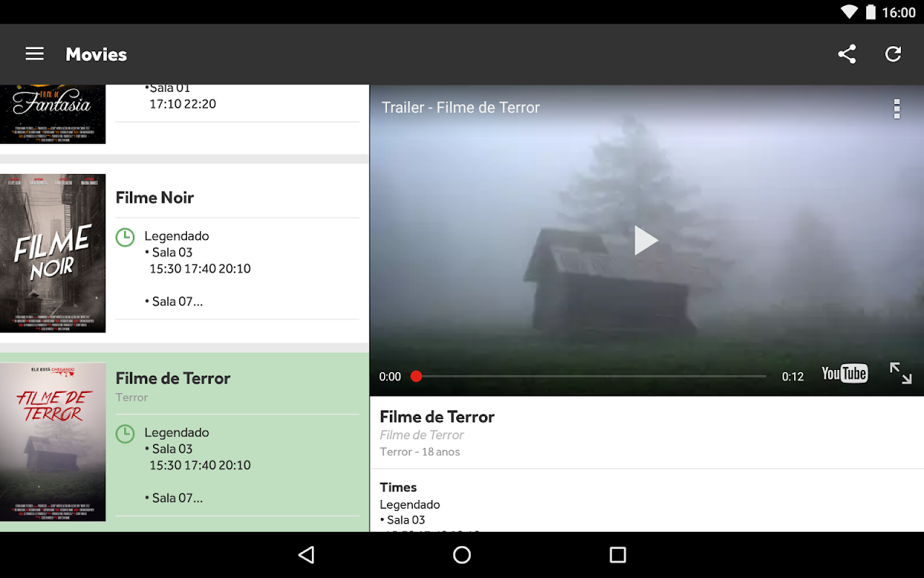
Task: Click the video seek bar track
Action: (590, 376)
